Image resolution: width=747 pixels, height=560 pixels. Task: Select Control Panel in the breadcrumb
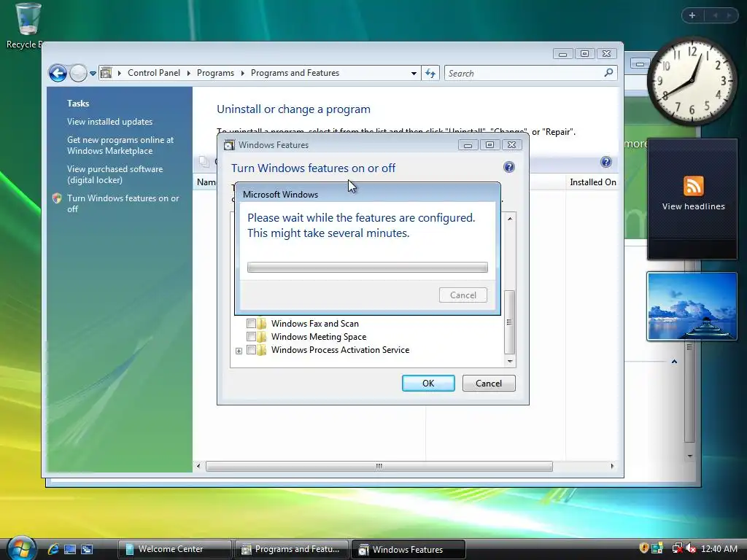click(154, 73)
